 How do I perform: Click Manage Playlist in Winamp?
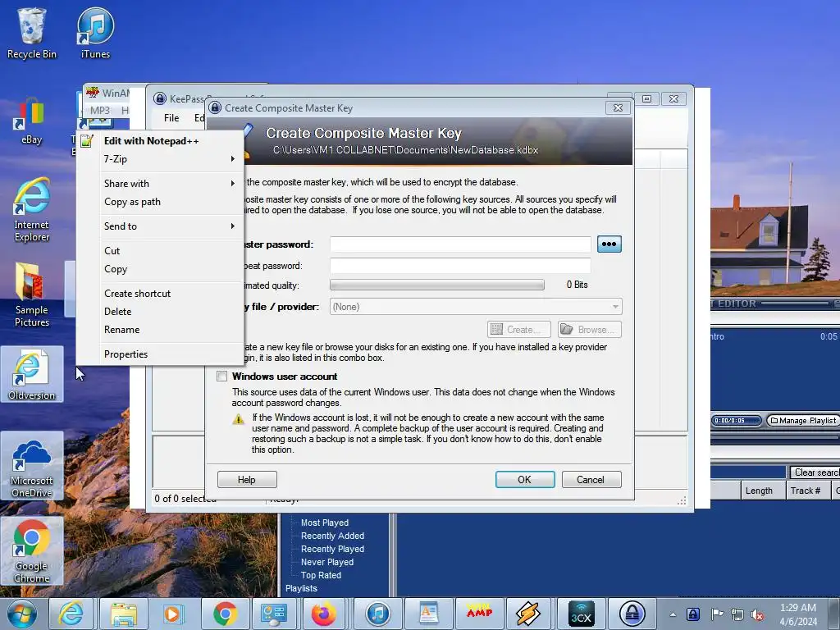(802, 421)
